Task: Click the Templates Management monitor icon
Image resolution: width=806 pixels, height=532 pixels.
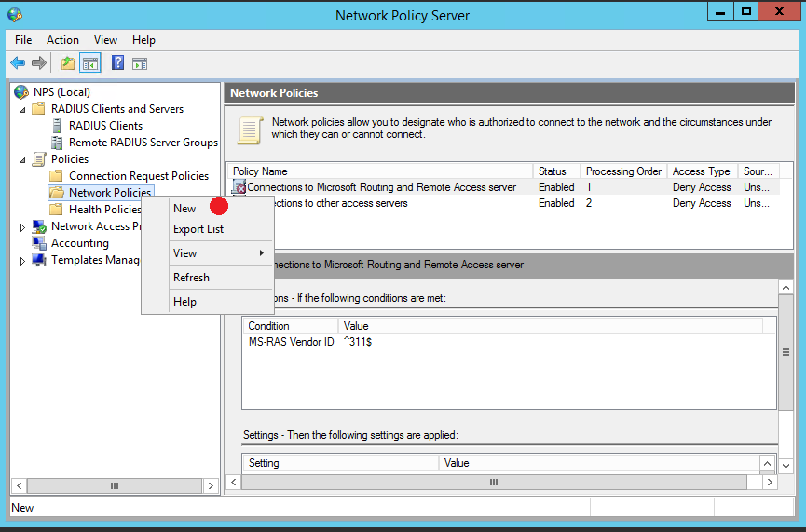Action: (39, 260)
